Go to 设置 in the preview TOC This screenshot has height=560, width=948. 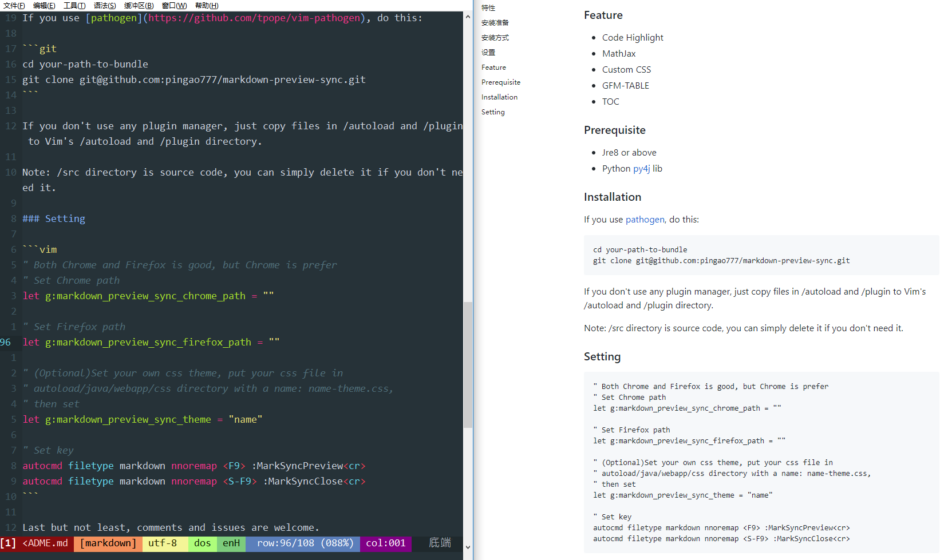point(488,53)
